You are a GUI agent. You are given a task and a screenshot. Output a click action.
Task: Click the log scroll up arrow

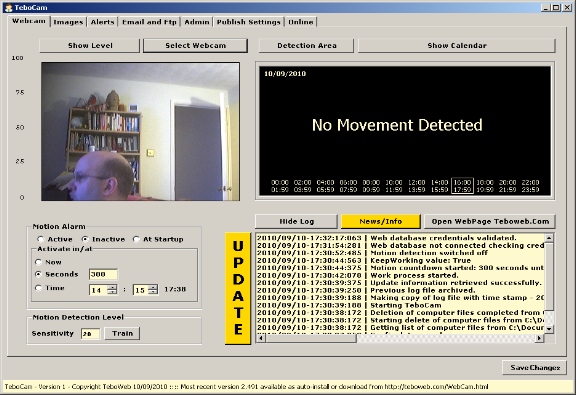pyautogui.click(x=549, y=238)
